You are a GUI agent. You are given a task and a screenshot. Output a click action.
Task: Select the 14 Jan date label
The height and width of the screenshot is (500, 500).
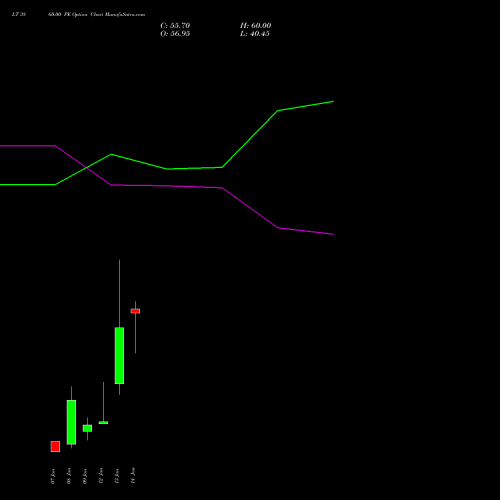(x=133, y=476)
